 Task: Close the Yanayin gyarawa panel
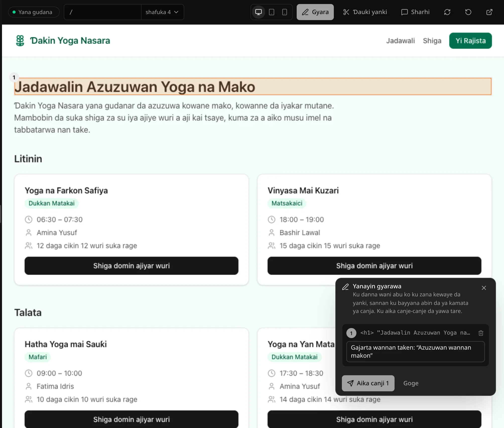pyautogui.click(x=484, y=288)
